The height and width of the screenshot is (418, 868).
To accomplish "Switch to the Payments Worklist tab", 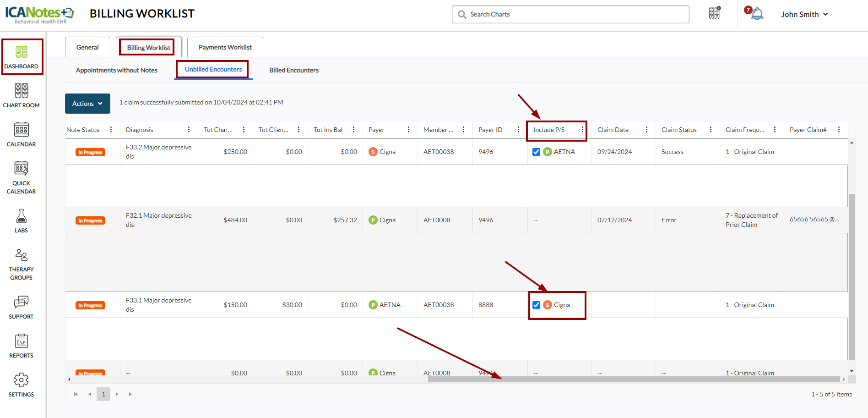I will coord(225,47).
